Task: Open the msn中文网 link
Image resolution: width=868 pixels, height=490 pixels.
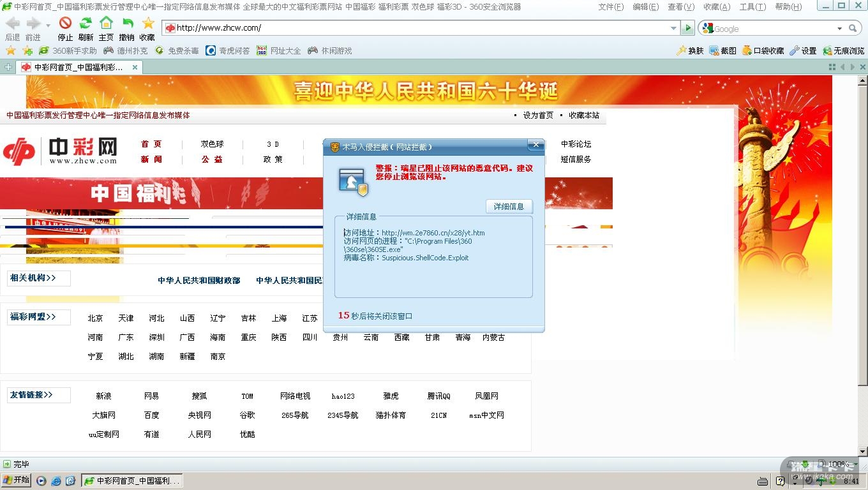Action: pyautogui.click(x=487, y=415)
